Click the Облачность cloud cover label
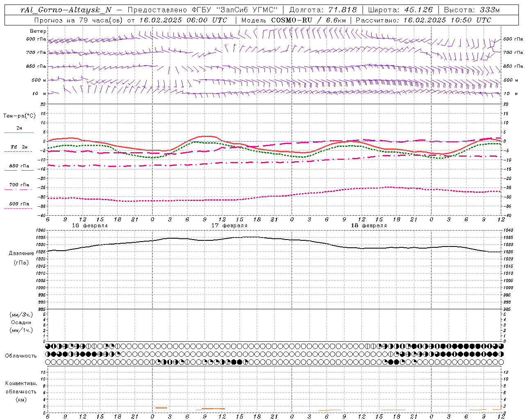525x420 pixels. click(21, 356)
